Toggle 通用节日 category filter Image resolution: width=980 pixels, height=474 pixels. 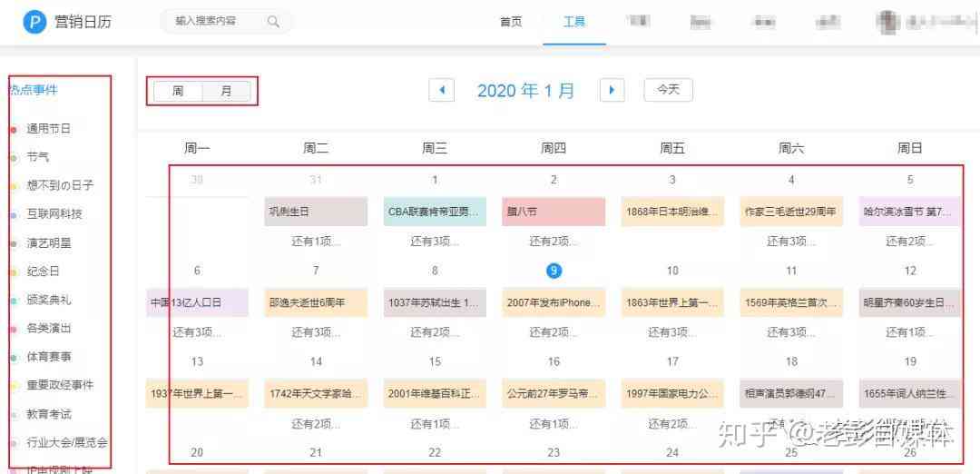(48, 129)
